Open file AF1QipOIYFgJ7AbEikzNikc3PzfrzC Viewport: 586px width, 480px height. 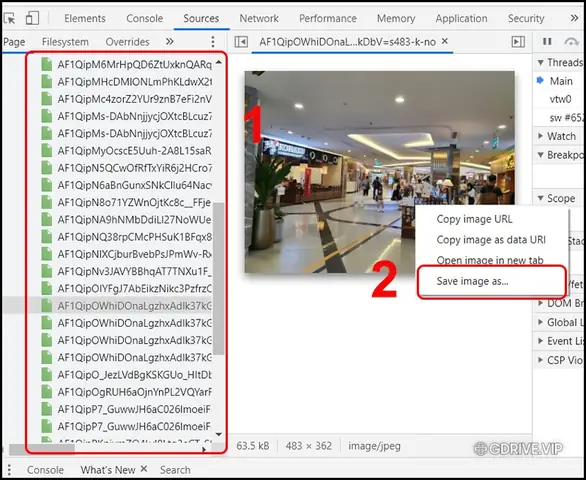point(135,289)
